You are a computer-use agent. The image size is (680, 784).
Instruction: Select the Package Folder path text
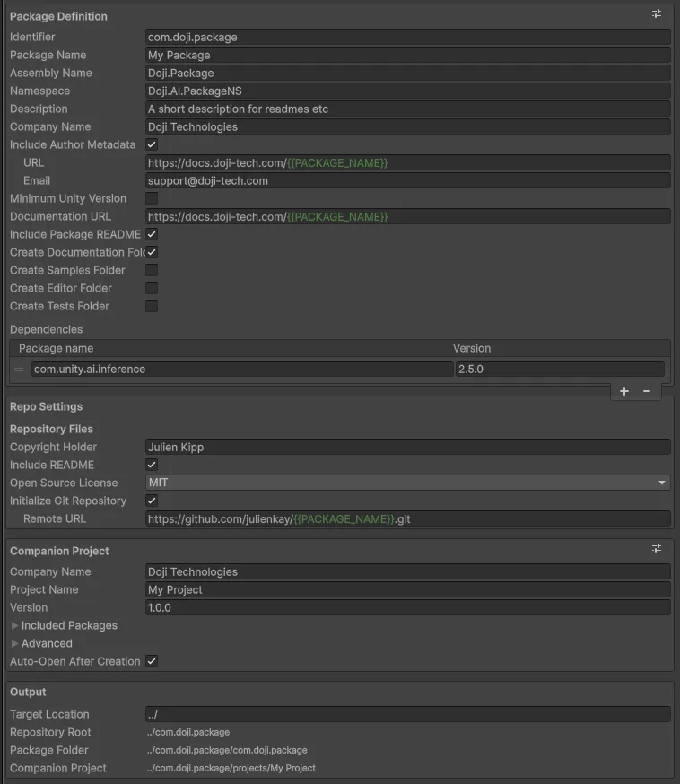(x=227, y=751)
